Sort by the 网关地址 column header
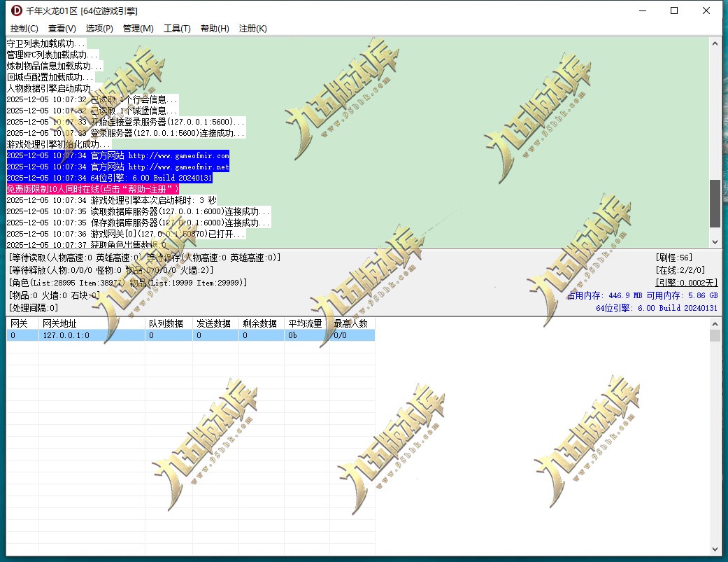 [x=92, y=323]
